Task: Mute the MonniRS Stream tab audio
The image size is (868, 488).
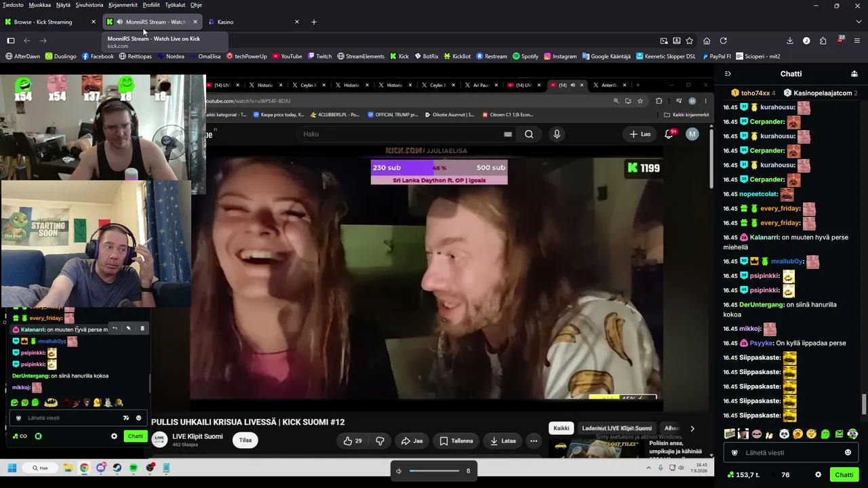Action: [119, 22]
